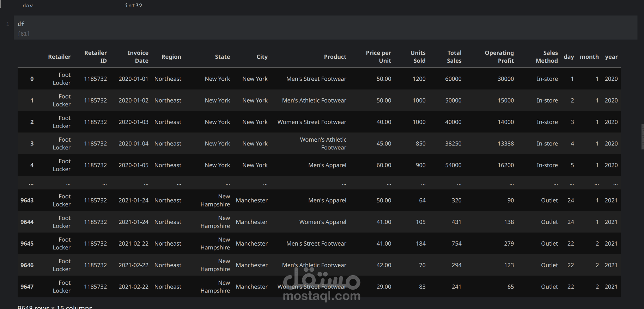The height and width of the screenshot is (309, 644).
Task: Select the Total Sales column header
Action: tap(454, 57)
